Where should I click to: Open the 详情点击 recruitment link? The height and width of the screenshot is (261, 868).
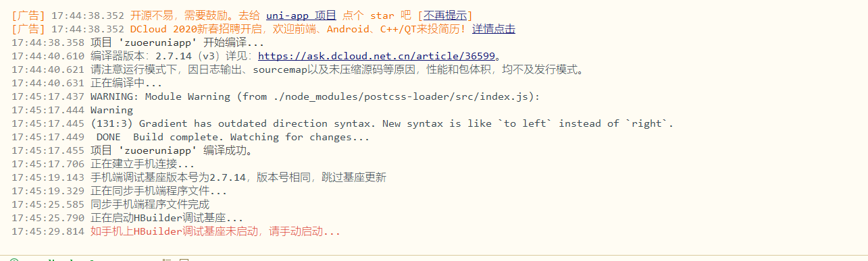click(x=494, y=29)
